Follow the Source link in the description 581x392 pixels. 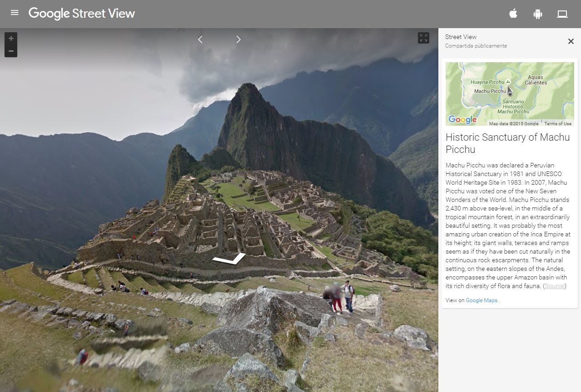[x=554, y=286]
